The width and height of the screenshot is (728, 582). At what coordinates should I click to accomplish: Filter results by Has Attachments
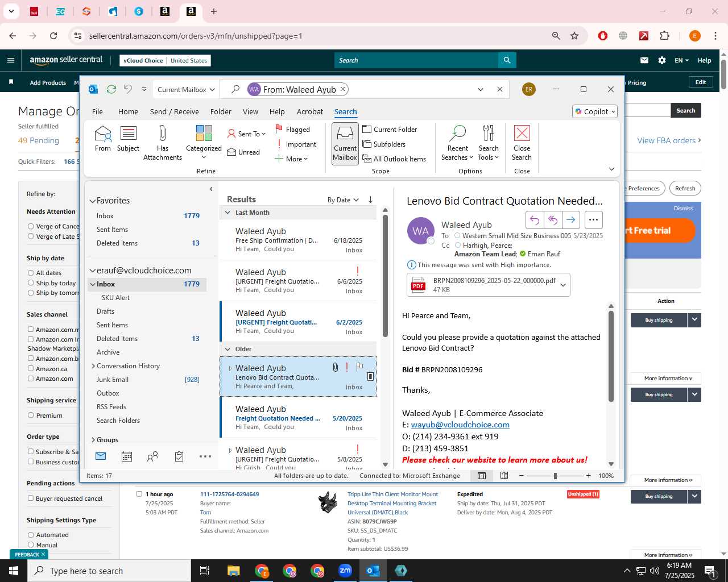pyautogui.click(x=162, y=143)
